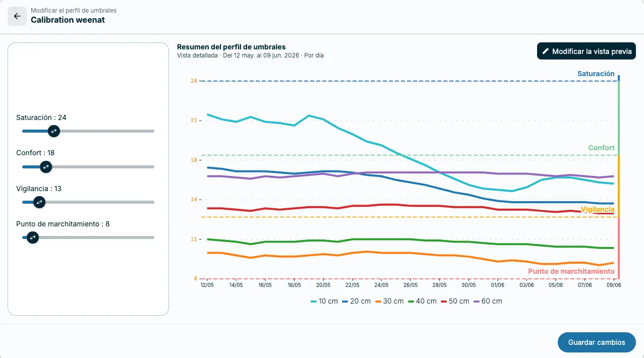Click the Punto de marchitamiento slider handle
The height and width of the screenshot is (358, 644).
32,237
